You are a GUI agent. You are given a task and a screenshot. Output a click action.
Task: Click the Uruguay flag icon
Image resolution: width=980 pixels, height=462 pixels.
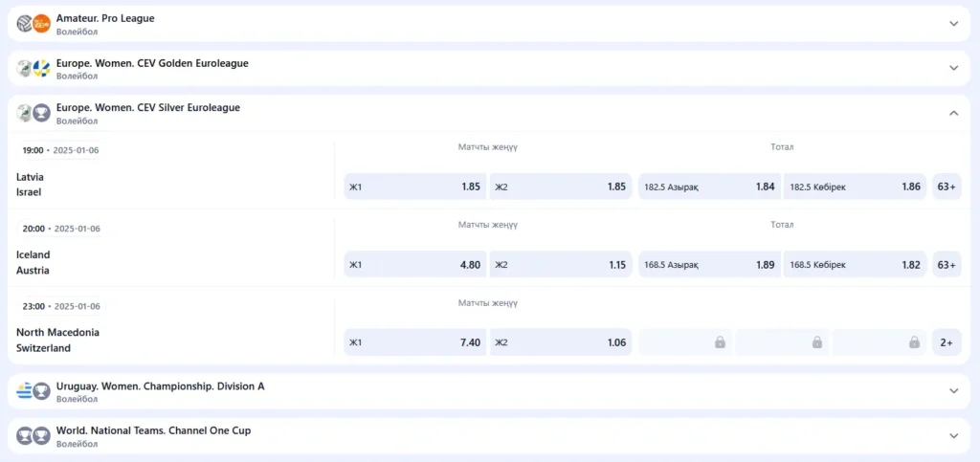(x=25, y=390)
